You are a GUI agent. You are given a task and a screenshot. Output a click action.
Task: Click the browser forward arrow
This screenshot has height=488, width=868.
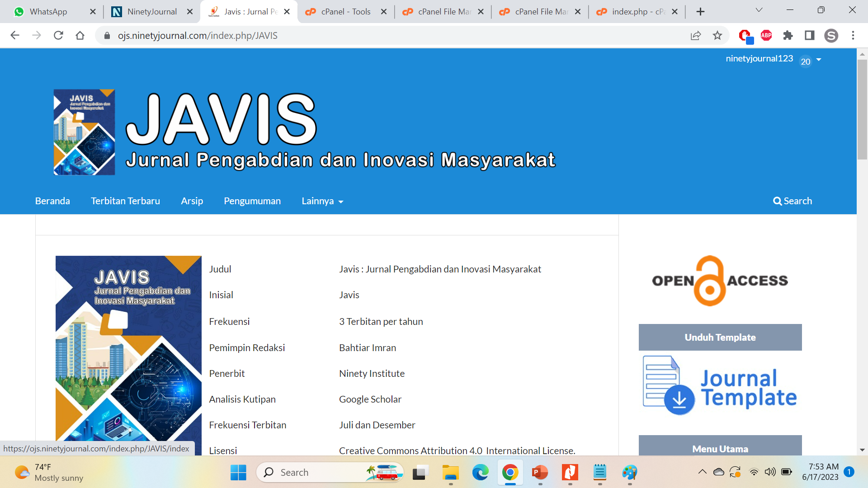click(37, 35)
